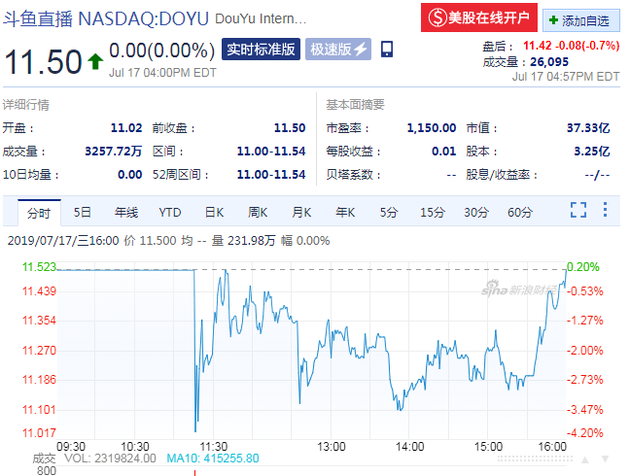Open the YTD chart tab

pos(170,212)
